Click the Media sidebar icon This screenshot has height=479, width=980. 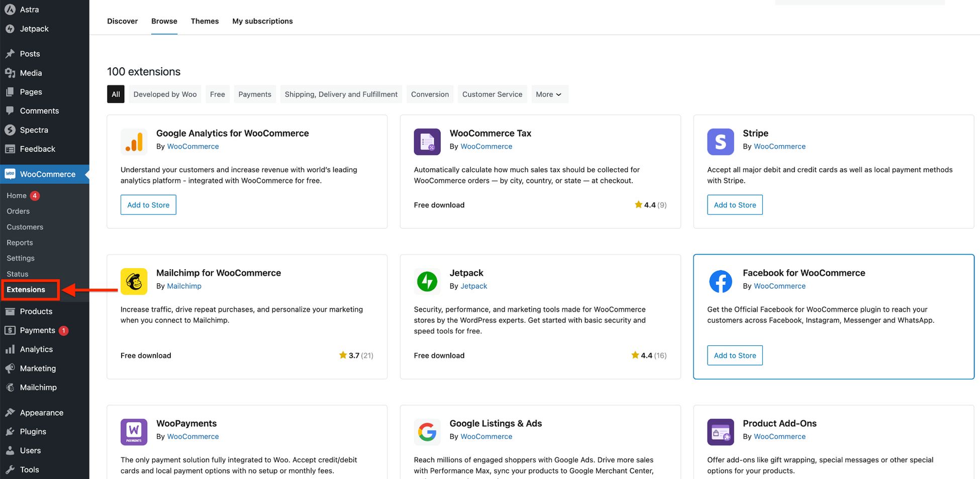tap(10, 73)
